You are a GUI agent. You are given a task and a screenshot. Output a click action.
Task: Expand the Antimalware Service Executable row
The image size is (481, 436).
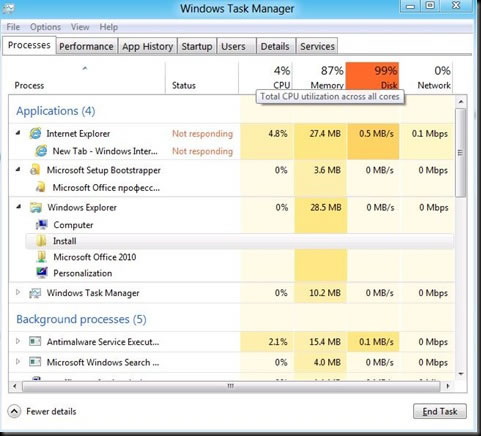[x=18, y=341]
